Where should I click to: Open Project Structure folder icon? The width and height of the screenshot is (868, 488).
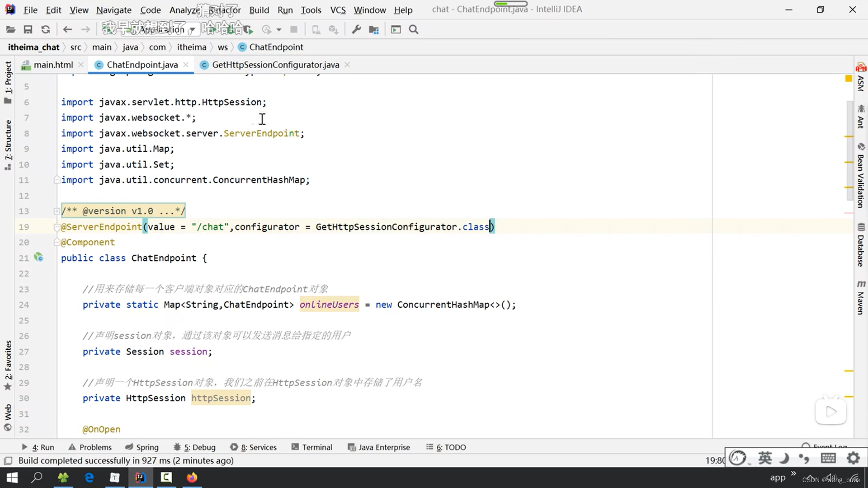coord(374,30)
